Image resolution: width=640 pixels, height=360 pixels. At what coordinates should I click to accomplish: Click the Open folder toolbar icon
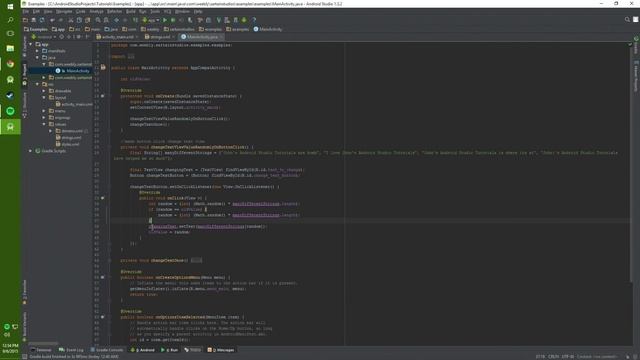pos(25,20)
